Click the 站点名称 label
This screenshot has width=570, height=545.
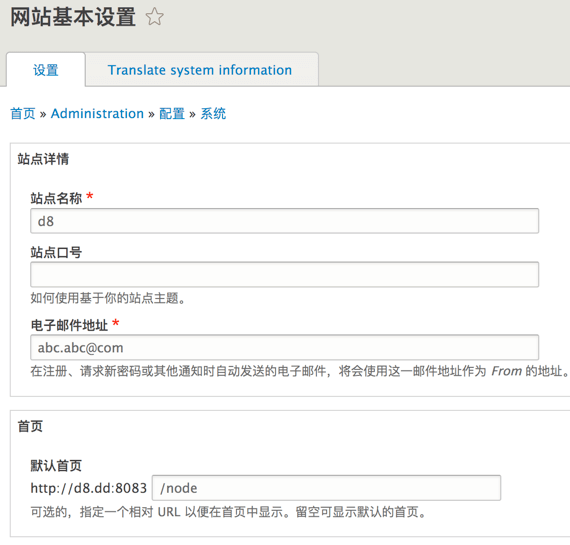(56, 199)
